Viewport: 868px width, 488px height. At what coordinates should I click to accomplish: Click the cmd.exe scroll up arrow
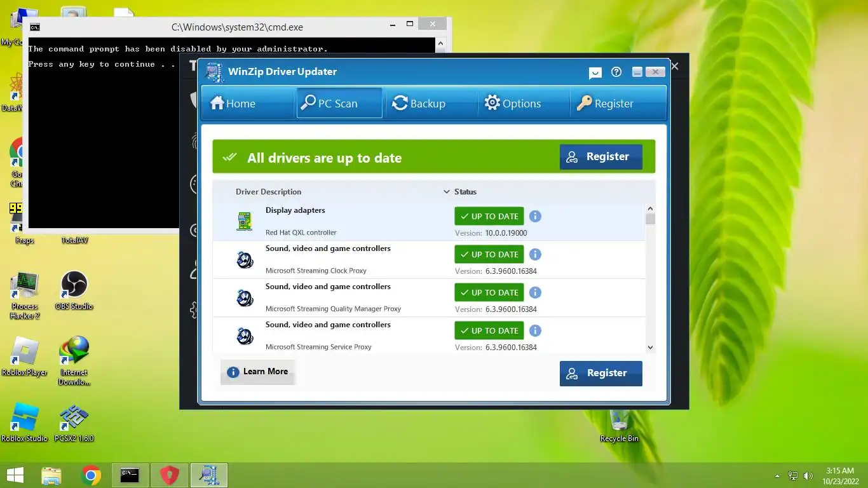coord(440,44)
